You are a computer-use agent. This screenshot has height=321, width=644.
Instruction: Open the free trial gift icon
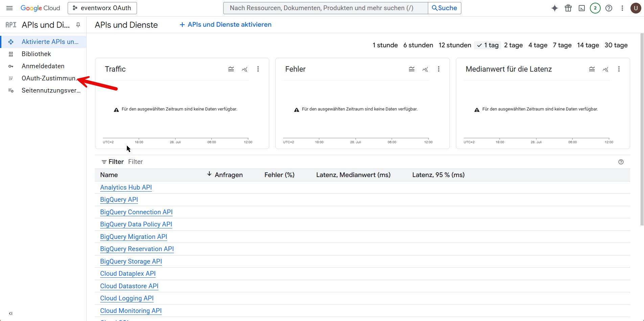click(x=568, y=8)
